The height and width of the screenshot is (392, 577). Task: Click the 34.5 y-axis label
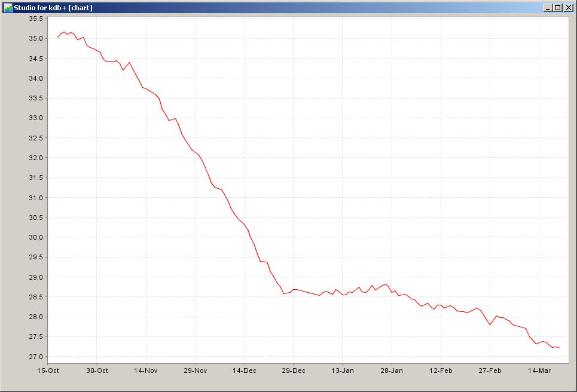click(x=36, y=59)
